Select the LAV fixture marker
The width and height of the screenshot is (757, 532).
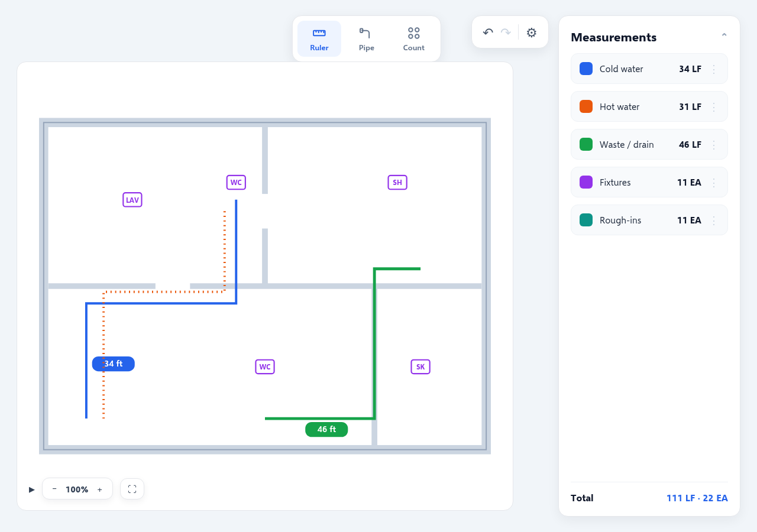pos(132,200)
